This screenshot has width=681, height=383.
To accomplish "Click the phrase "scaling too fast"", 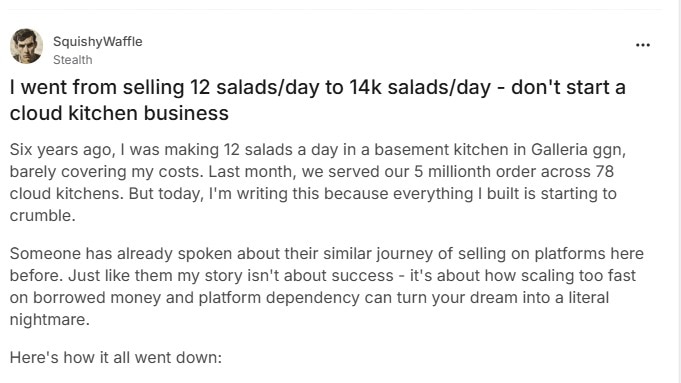I will [578, 275].
